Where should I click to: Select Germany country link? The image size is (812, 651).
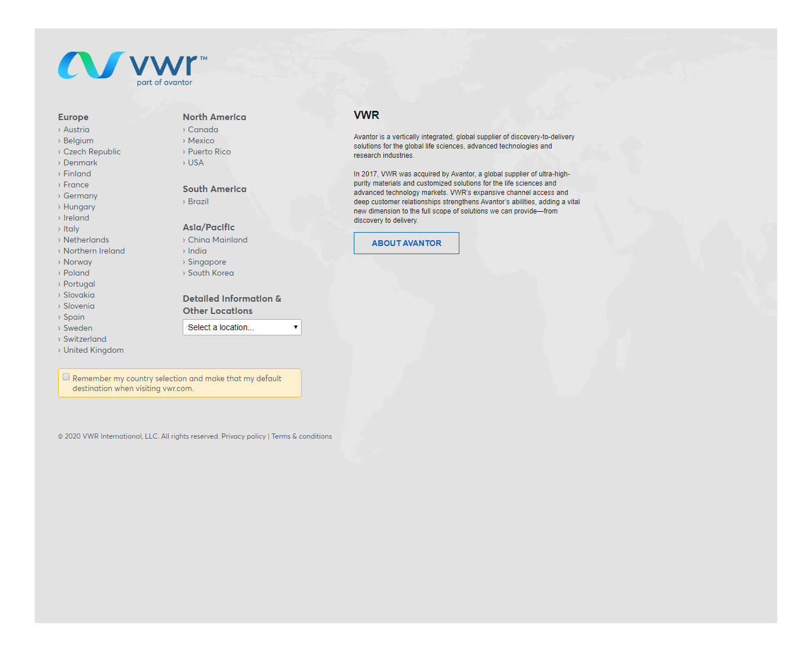pyautogui.click(x=80, y=196)
